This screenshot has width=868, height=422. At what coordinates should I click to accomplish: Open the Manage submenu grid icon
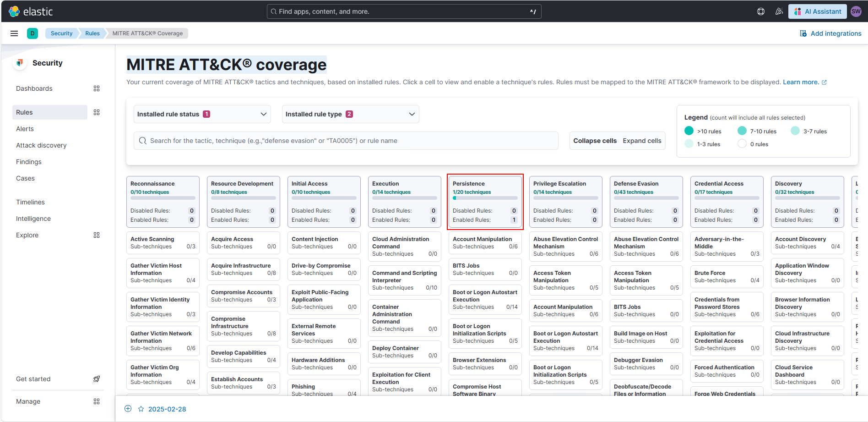97,401
